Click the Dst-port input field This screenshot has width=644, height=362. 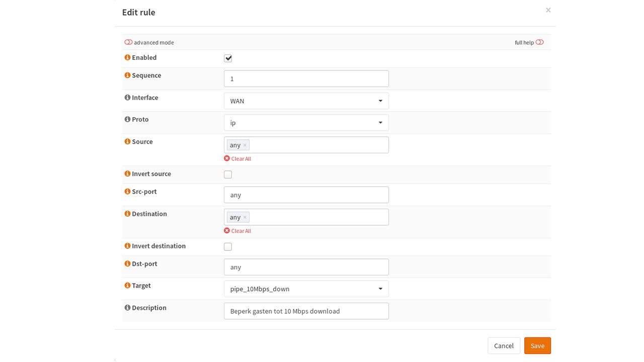[306, 267]
